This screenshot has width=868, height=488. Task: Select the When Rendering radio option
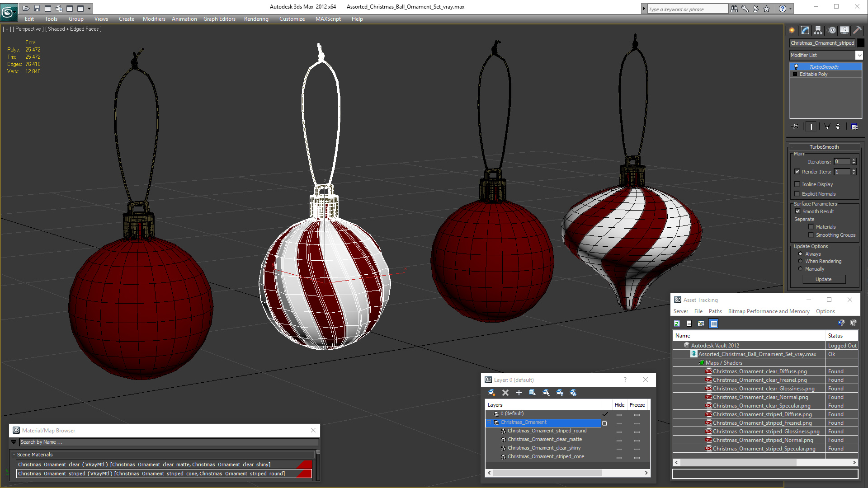[x=801, y=261]
